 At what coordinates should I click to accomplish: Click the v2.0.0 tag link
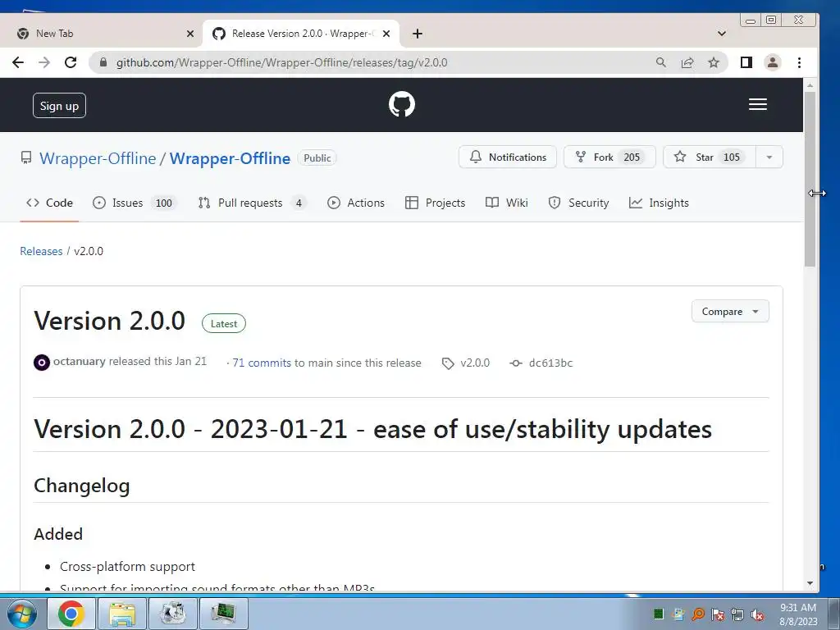466,363
